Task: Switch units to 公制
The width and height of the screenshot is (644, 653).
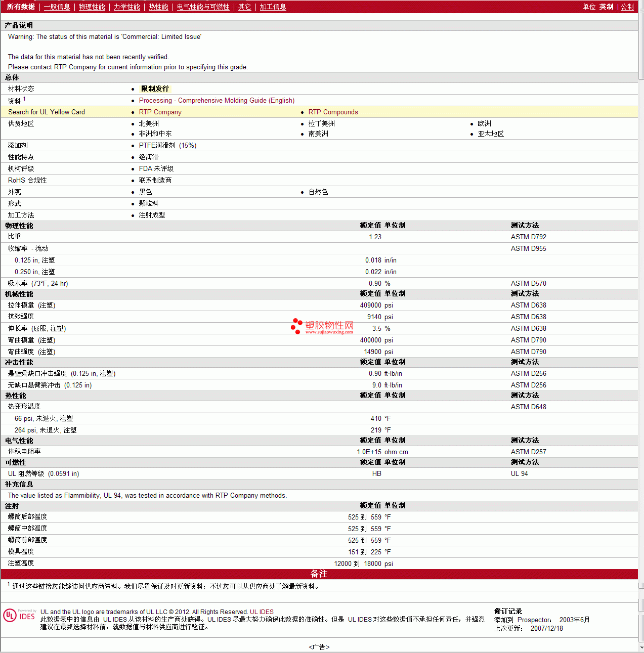Action: [x=627, y=7]
